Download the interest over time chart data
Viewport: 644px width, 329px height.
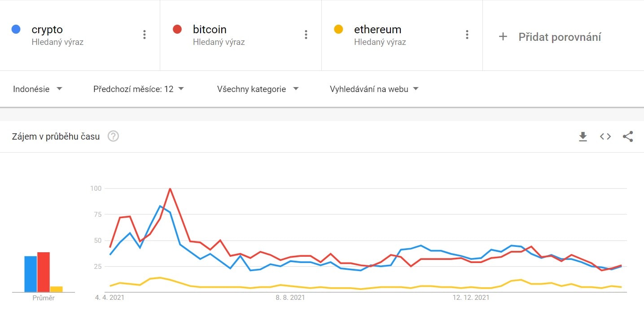tap(583, 136)
